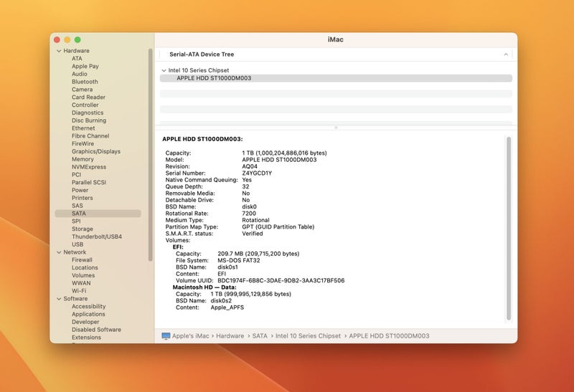Click SATA in the path bar
Image resolution: width=574 pixels, height=392 pixels.
point(260,336)
